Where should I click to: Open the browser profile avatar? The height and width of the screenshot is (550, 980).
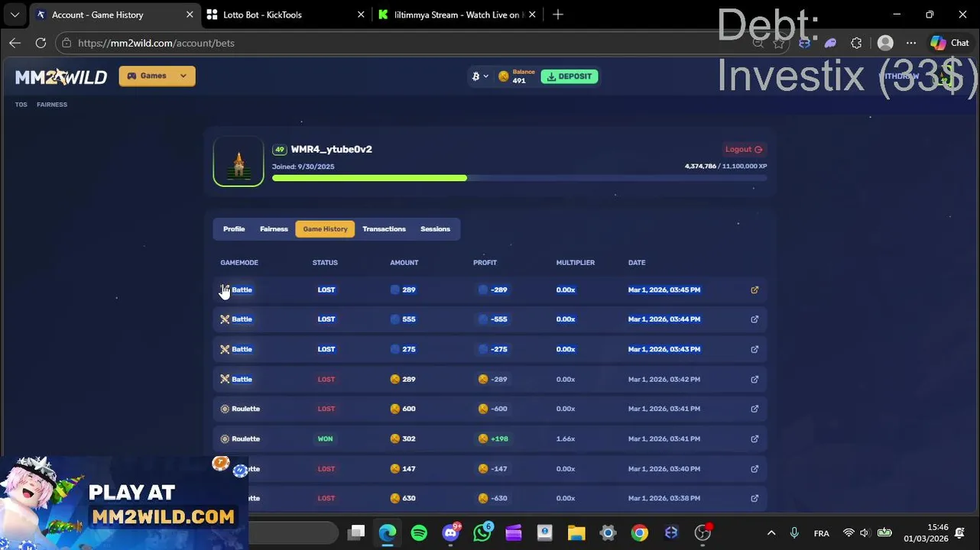885,43
